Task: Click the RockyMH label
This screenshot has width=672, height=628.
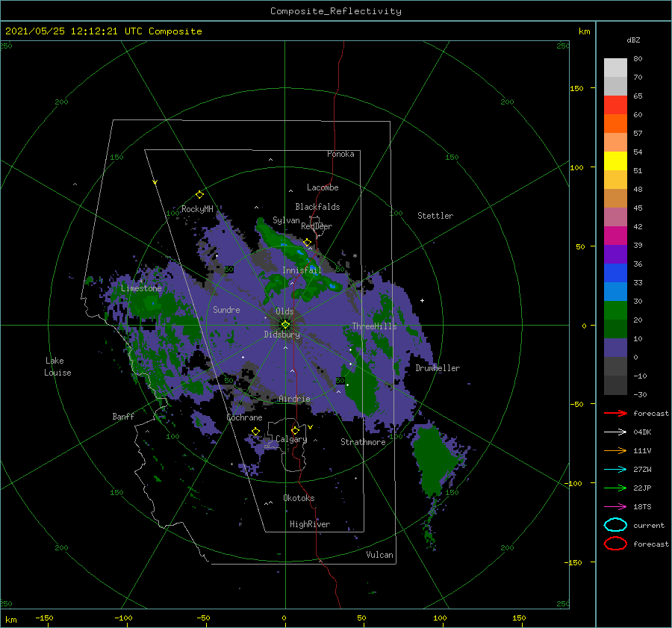Action: [x=197, y=209]
